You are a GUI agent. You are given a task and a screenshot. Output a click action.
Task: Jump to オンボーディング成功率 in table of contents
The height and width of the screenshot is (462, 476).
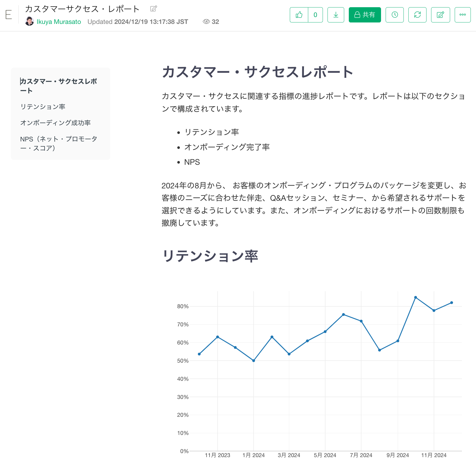55,123
